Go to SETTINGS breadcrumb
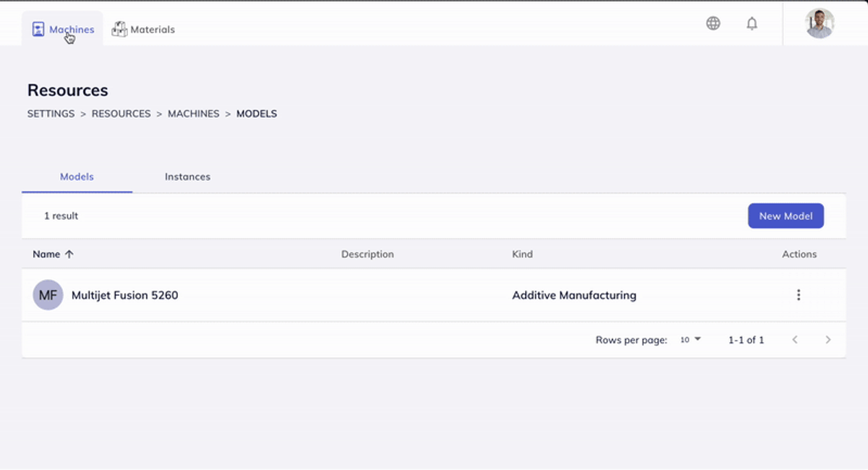 (51, 114)
